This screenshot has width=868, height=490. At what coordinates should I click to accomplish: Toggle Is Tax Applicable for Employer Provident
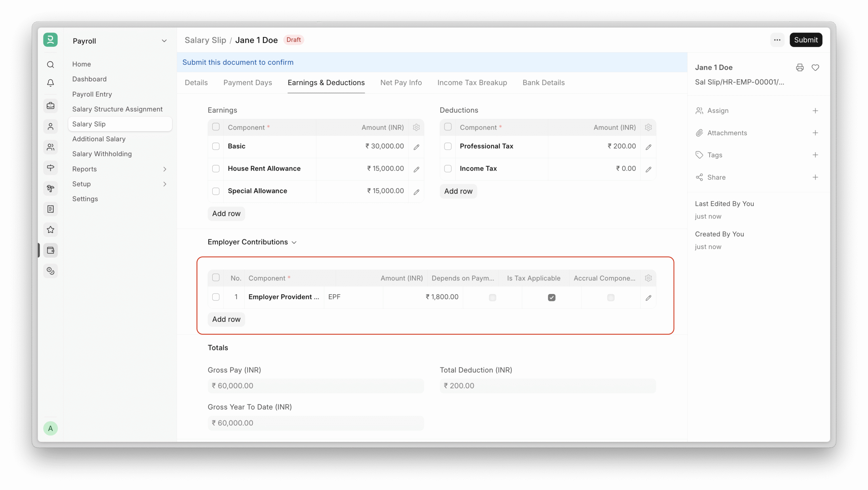[551, 297]
